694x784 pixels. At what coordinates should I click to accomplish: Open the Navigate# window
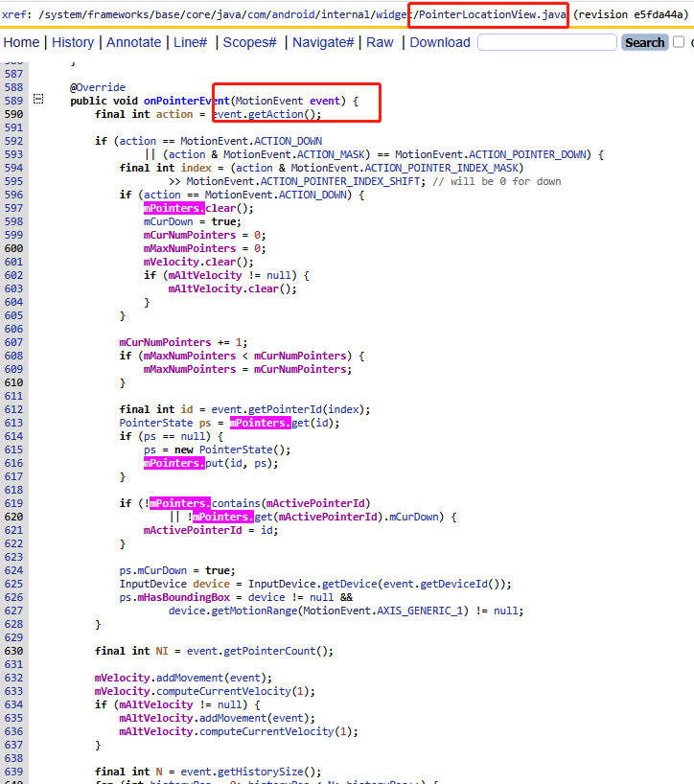323,42
